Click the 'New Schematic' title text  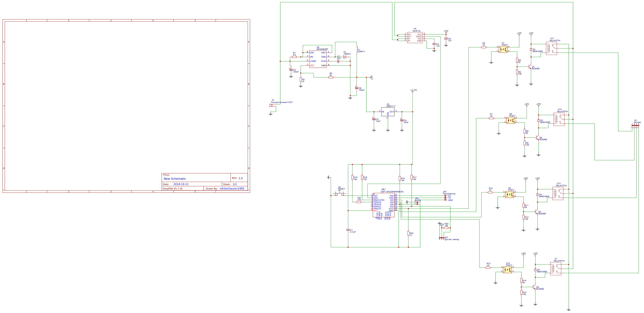click(x=175, y=179)
